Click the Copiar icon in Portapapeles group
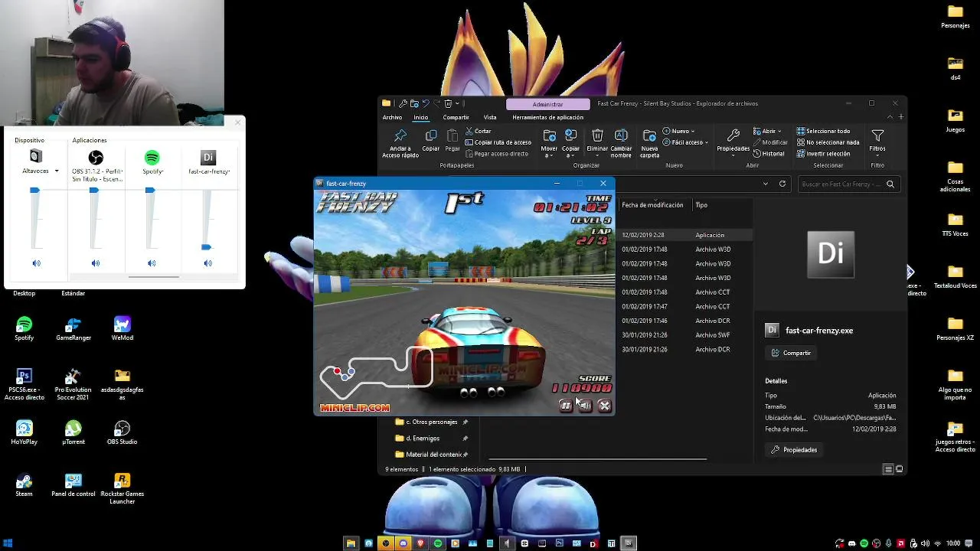Image resolution: width=980 pixels, height=551 pixels. (431, 136)
